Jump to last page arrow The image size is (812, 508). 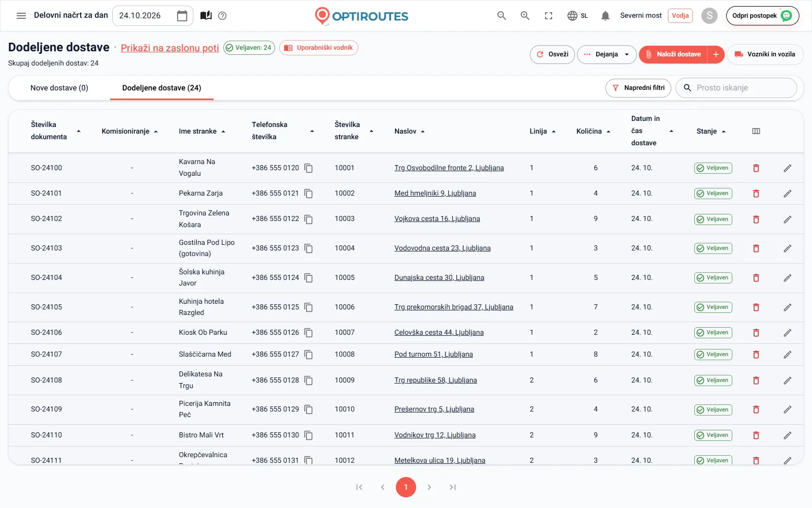[453, 487]
